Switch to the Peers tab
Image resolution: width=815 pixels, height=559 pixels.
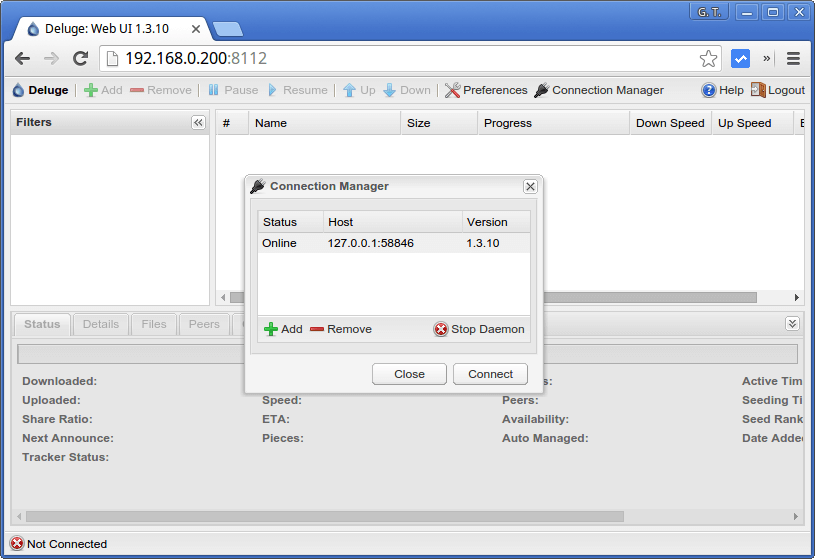[204, 324]
